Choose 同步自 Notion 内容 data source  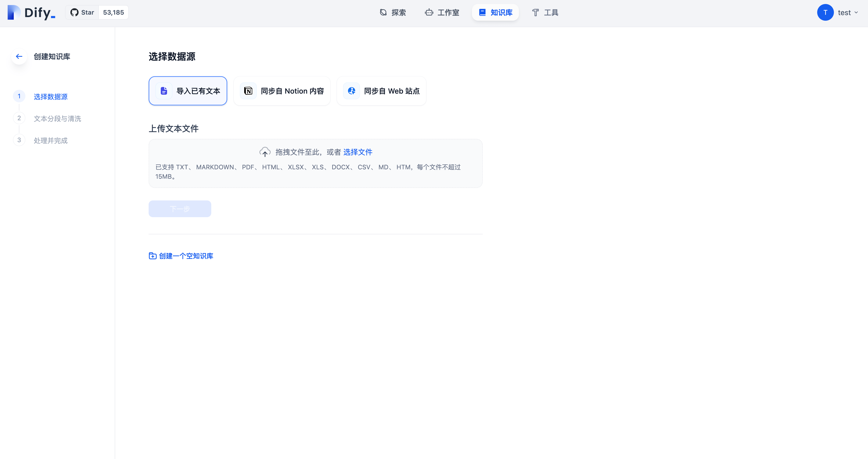pyautogui.click(x=282, y=91)
